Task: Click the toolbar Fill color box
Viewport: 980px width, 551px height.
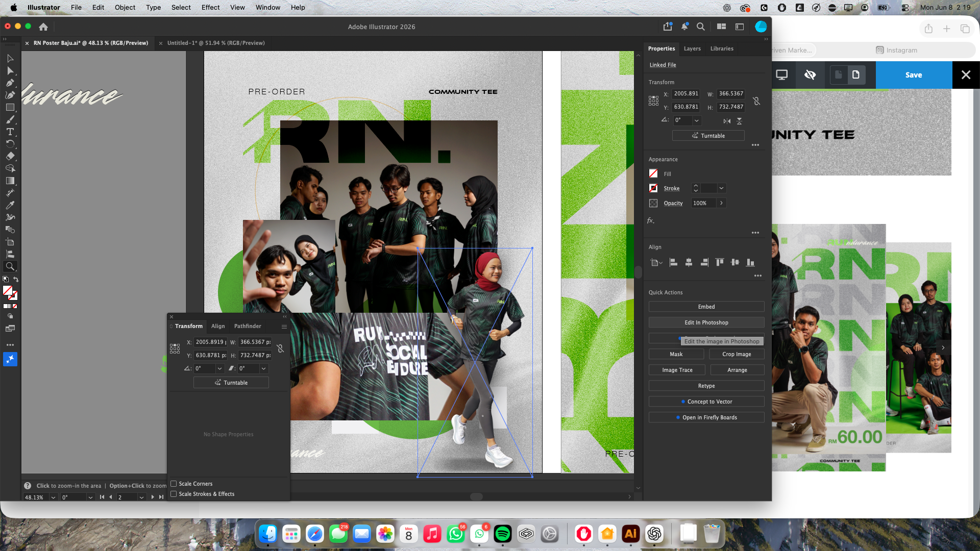Action: (7, 290)
